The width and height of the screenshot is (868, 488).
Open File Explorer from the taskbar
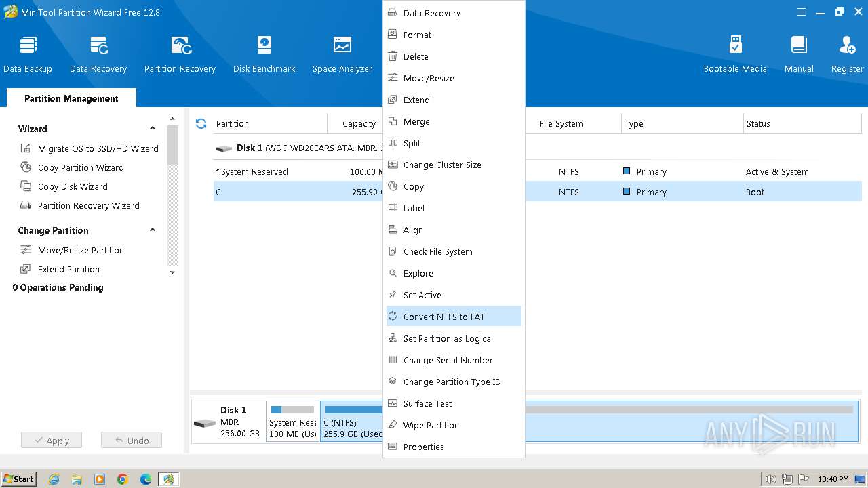[x=77, y=479]
